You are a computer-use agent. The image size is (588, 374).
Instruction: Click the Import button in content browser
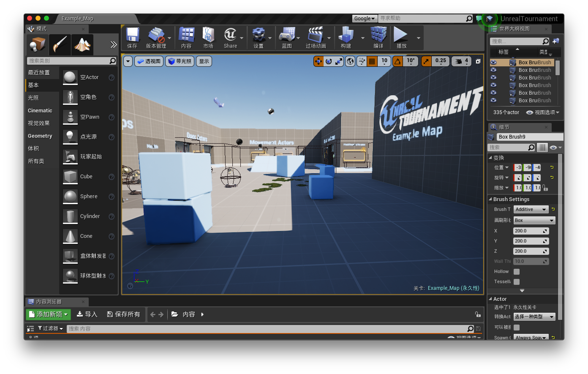[x=87, y=314]
